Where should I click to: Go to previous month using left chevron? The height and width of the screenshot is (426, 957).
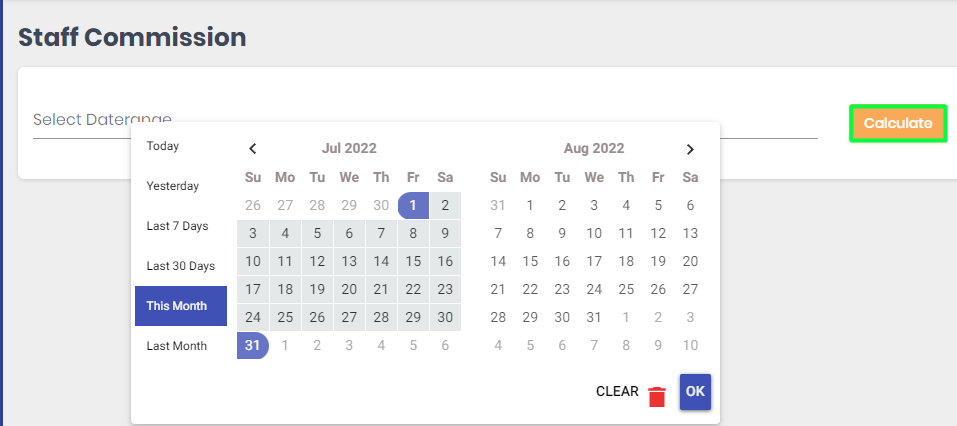(x=253, y=149)
